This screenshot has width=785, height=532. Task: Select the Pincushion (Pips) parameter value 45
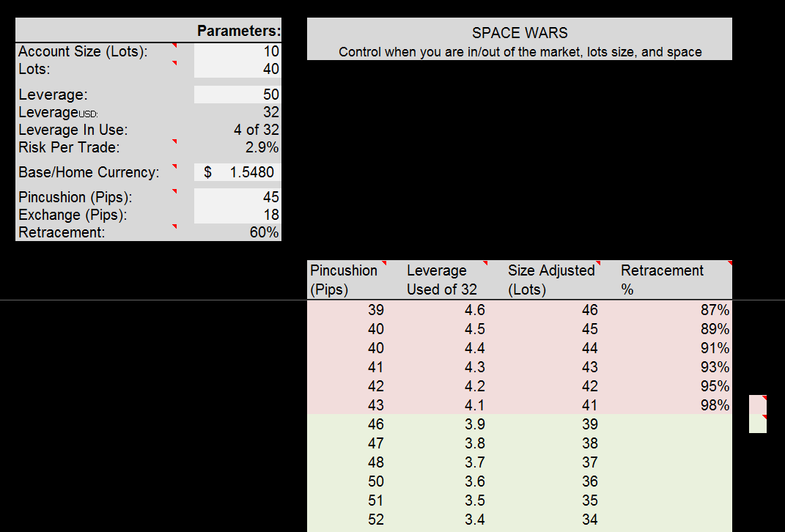[237, 197]
